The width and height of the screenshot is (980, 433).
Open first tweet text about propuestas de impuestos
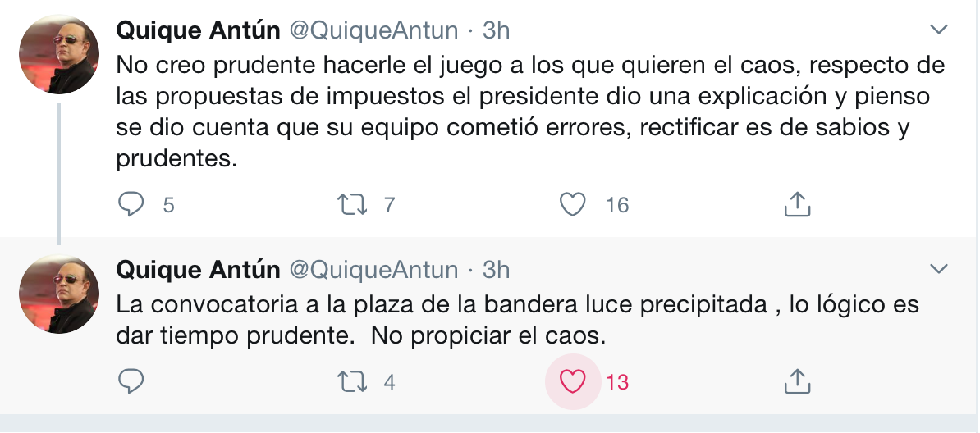(x=530, y=112)
